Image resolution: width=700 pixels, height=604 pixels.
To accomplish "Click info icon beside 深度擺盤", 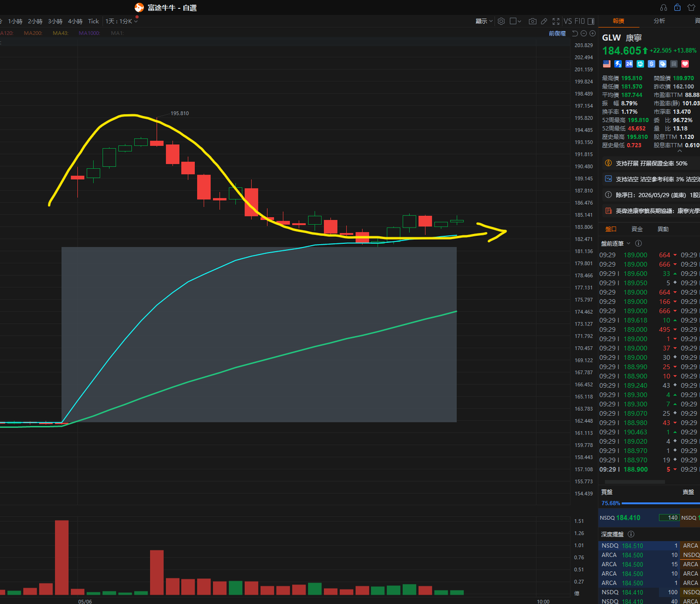I will pos(631,534).
